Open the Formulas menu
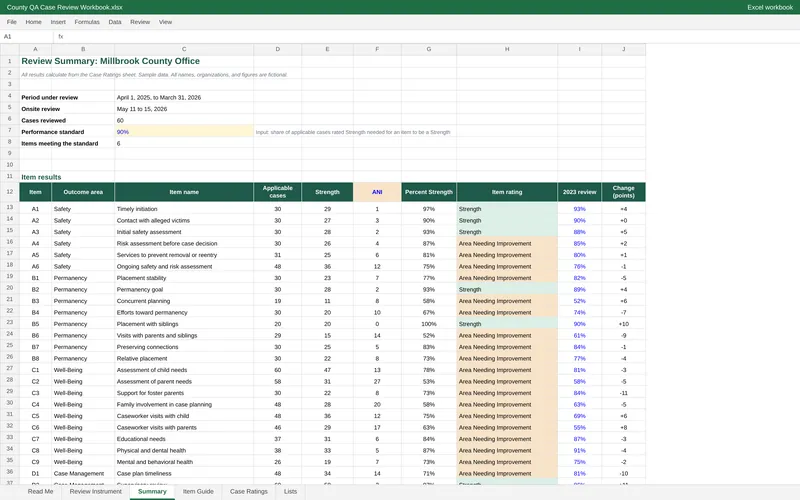Viewport: 800px width, 500px height. click(x=87, y=22)
